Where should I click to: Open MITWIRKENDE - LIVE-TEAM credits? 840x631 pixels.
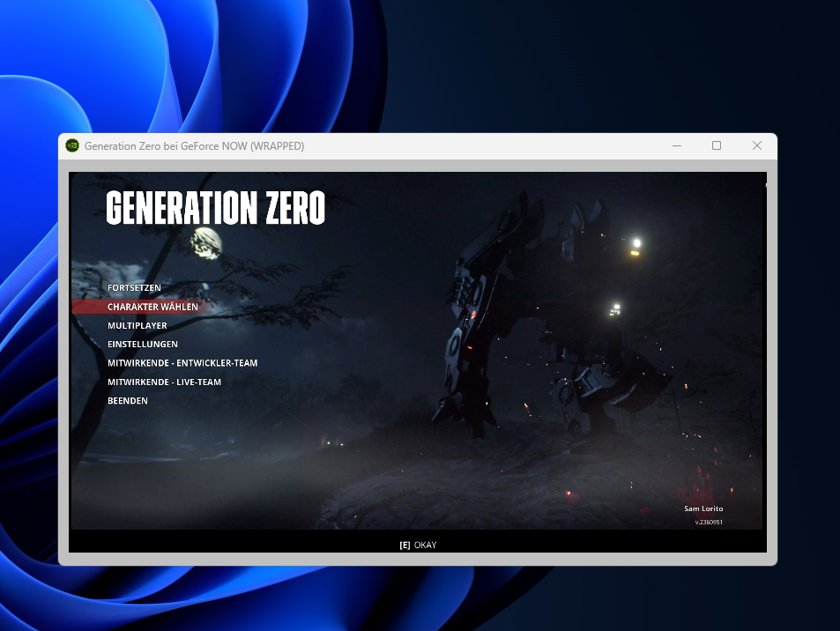pyautogui.click(x=164, y=382)
